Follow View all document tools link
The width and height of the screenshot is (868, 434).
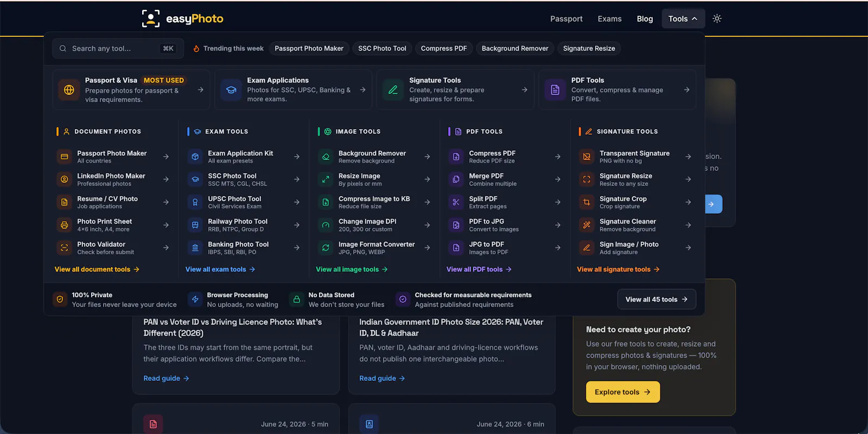coord(97,269)
